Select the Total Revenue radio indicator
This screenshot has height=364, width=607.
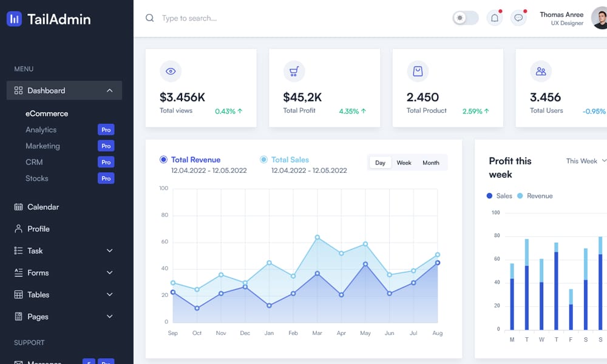point(163,160)
